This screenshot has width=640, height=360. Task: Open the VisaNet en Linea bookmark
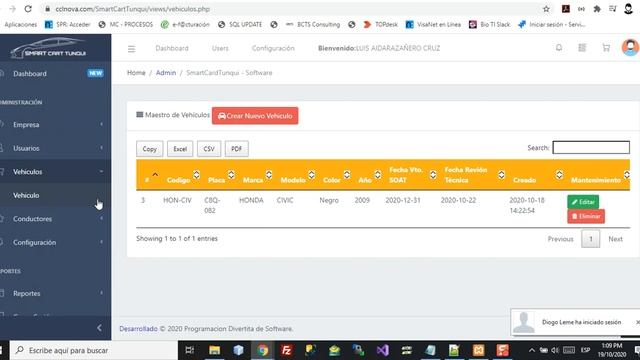click(x=433, y=24)
